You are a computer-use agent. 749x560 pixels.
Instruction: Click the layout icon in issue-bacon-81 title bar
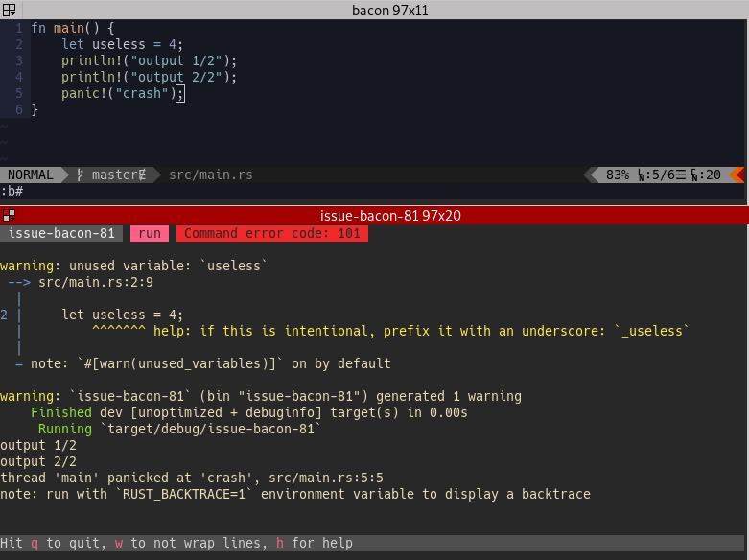click(x=9, y=216)
